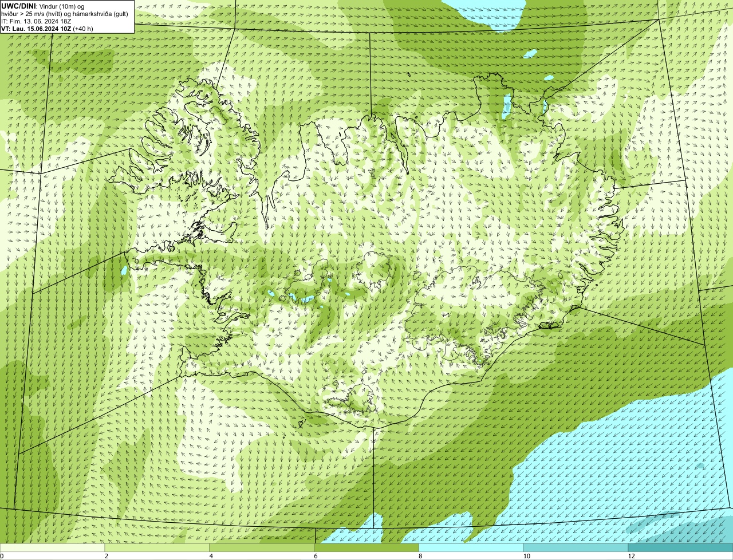The image size is (733, 560).
Task: Click the '12' label on the color scale
Action: 630,556
